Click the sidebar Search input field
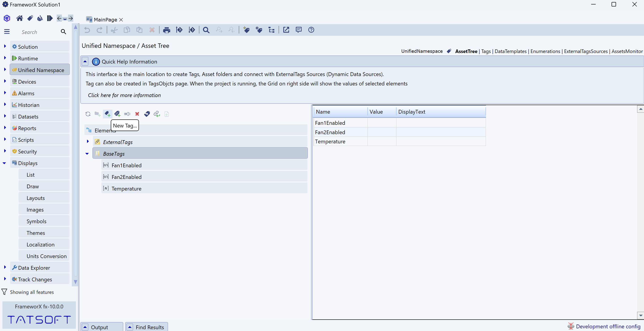The width and height of the screenshot is (644, 331). click(40, 32)
